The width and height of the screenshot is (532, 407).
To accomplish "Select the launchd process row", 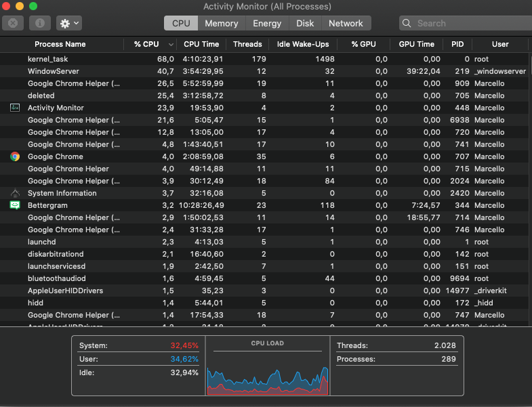I will [x=264, y=242].
